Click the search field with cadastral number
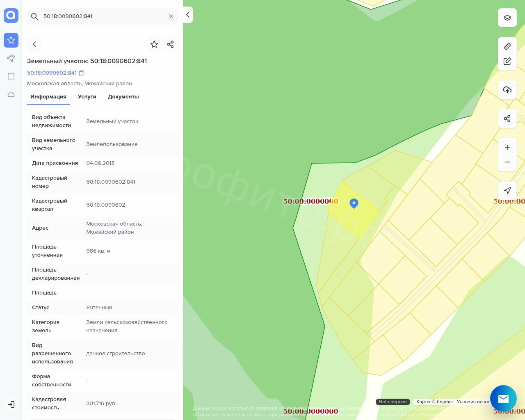 (x=103, y=16)
